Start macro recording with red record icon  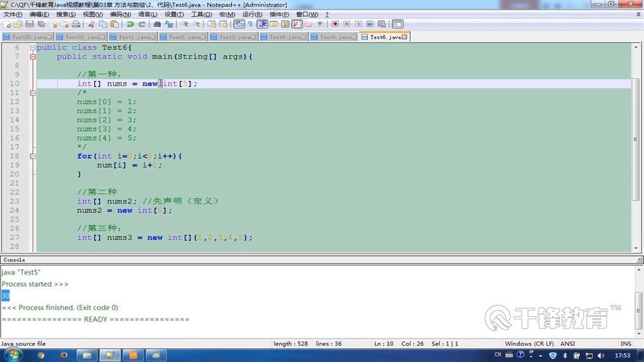335,24
